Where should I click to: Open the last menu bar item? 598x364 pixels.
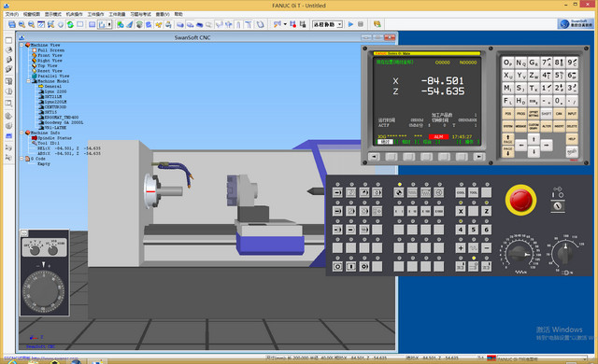tap(178, 14)
